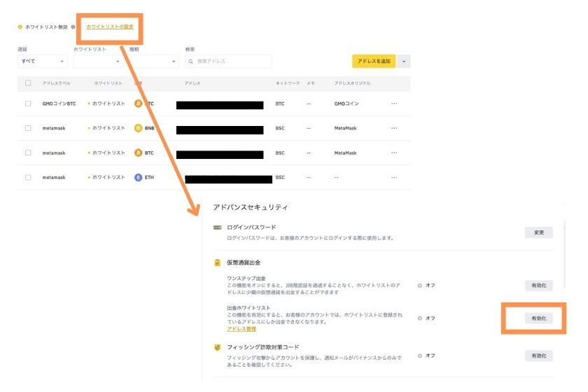Click the ETH coin icon

pyautogui.click(x=138, y=177)
